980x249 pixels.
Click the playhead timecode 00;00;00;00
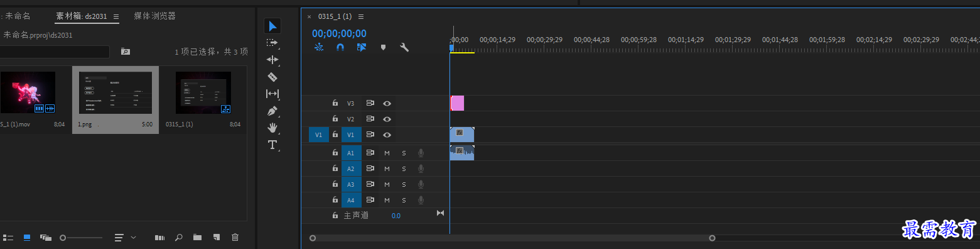[339, 34]
